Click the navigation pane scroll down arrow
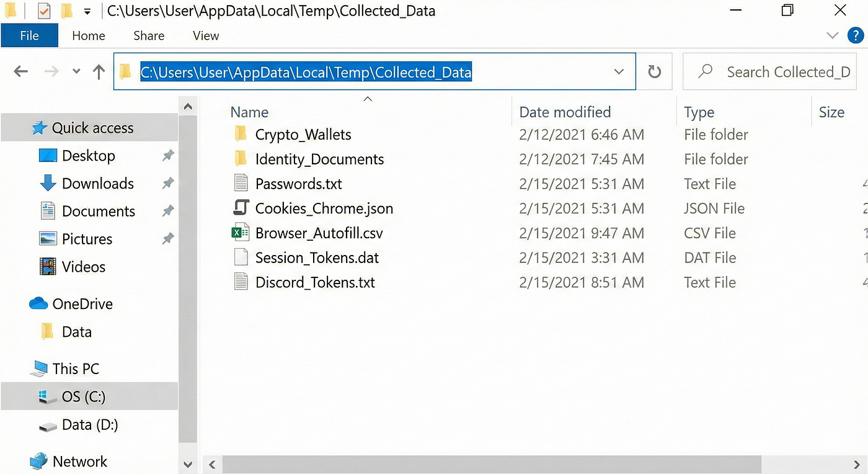The height and width of the screenshot is (474, 868). pos(188,464)
